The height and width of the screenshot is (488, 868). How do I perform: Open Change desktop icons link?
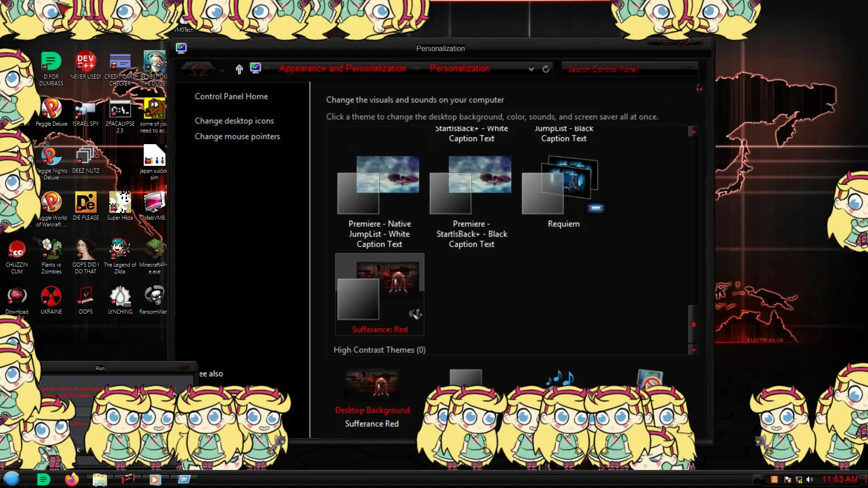[234, 121]
